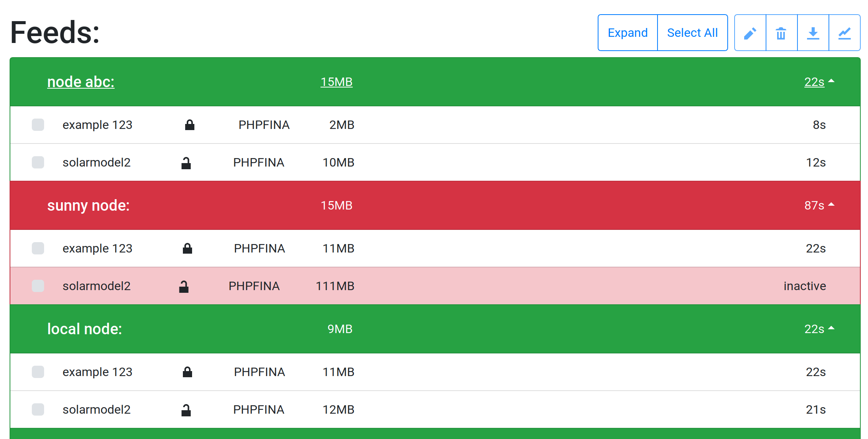Check the example 123 checkbox under node abc

point(38,124)
